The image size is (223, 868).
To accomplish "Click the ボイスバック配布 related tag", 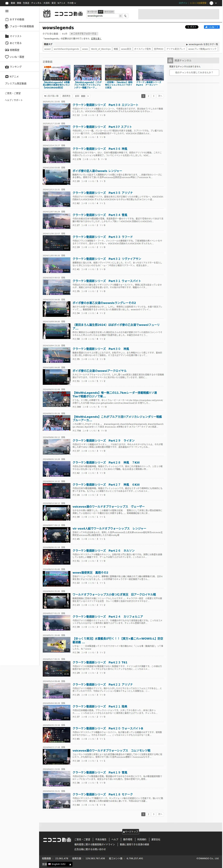I will click(142, 49).
